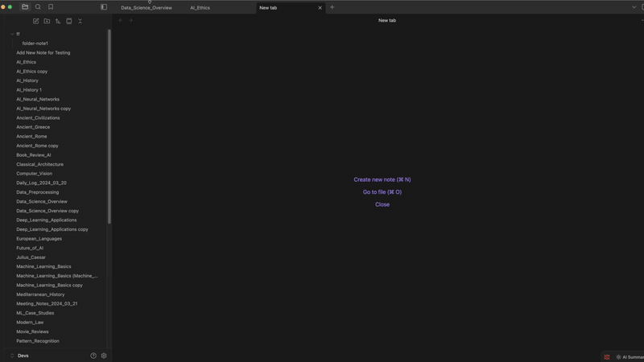The height and width of the screenshot is (362, 644).
Task: Change sort order icon in explorer
Action: click(x=58, y=21)
